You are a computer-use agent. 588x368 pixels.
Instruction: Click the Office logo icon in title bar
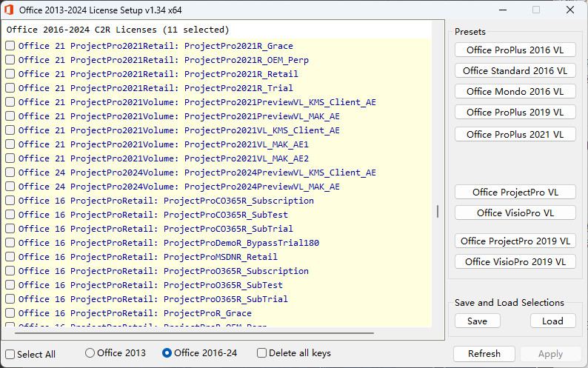point(9,10)
